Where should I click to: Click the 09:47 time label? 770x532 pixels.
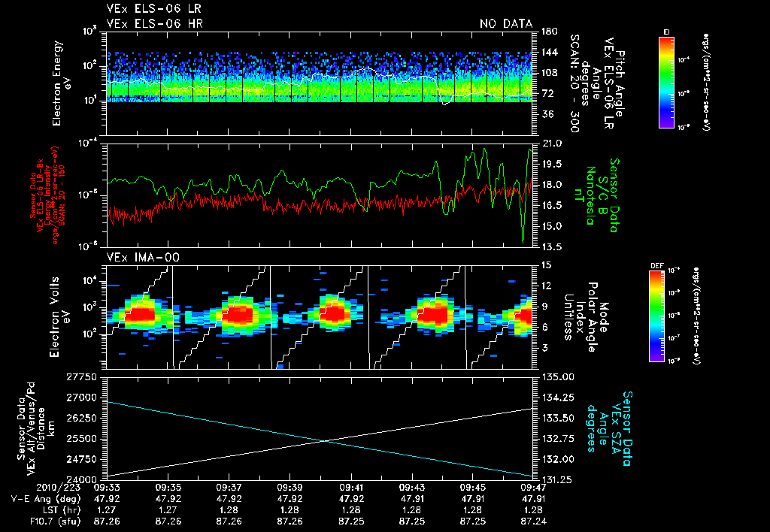pos(533,488)
